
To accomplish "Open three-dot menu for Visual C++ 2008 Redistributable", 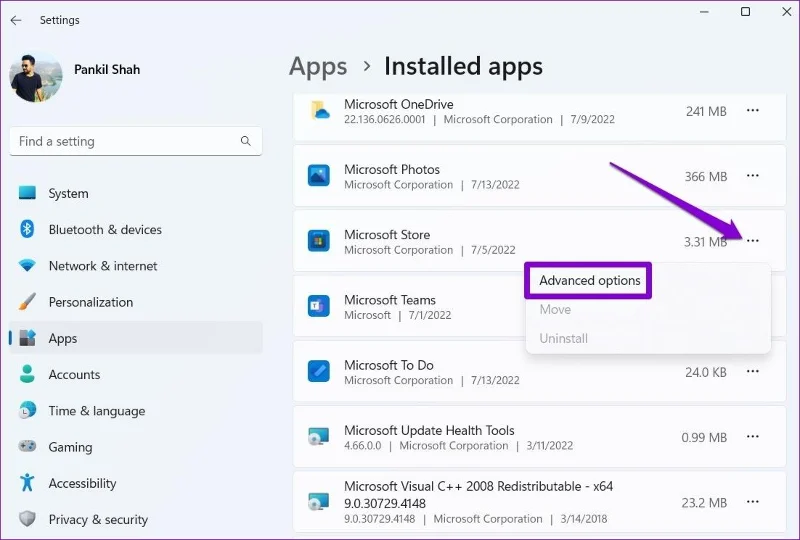I will [753, 502].
